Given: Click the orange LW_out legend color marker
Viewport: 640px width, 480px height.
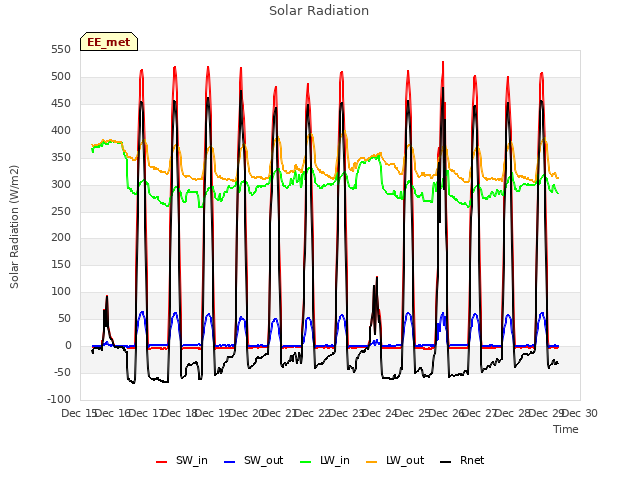Looking at the screenshot, I should point(372,462).
